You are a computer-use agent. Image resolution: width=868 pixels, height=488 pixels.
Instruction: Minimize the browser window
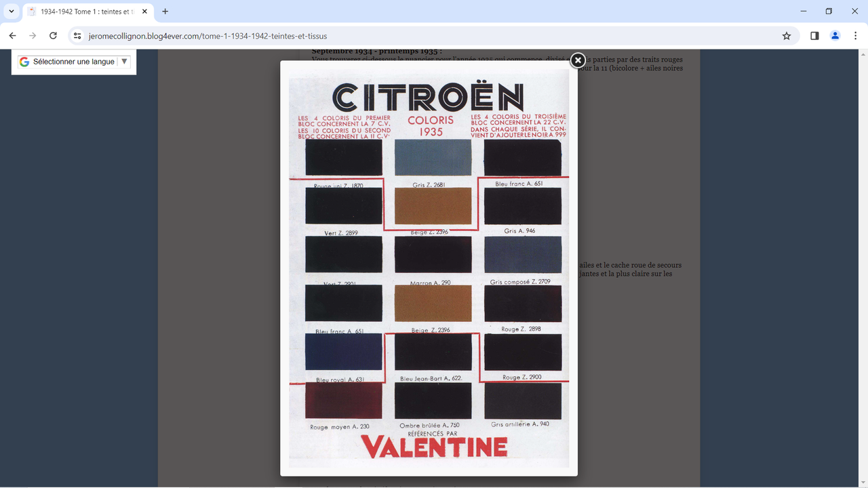click(x=804, y=12)
